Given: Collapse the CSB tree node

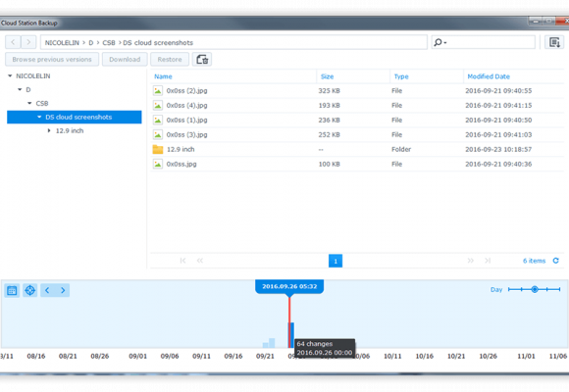Looking at the screenshot, I should pyautogui.click(x=29, y=103).
